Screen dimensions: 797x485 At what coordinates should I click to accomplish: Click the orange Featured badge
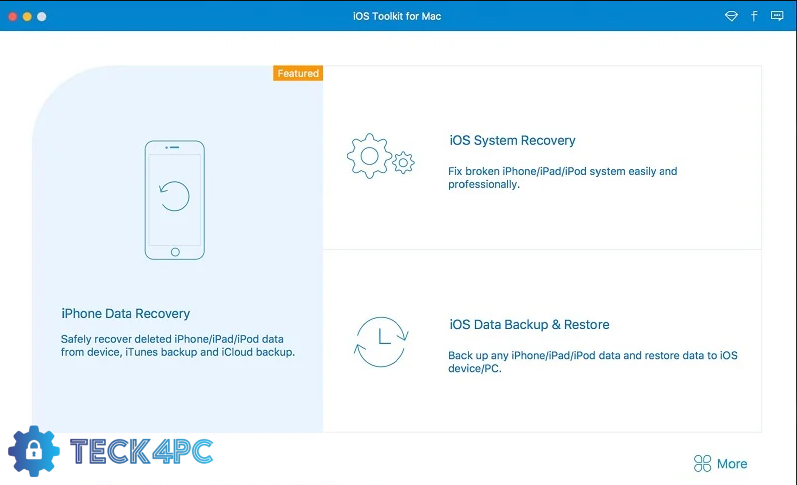(298, 73)
